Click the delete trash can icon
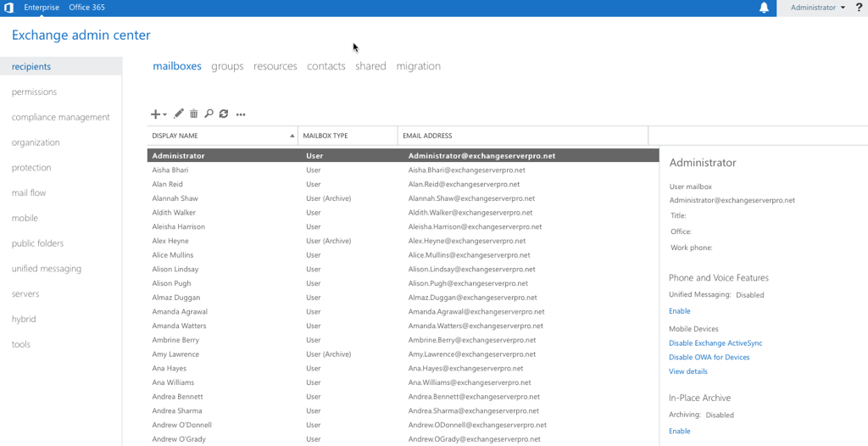 194,114
